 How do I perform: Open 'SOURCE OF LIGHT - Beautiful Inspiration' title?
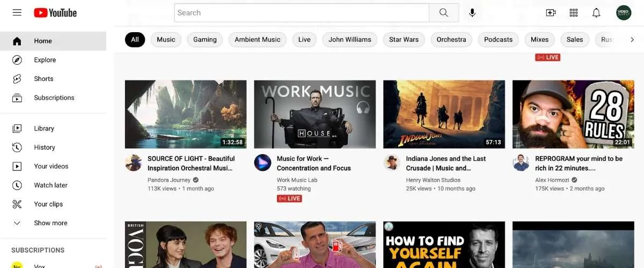tap(192, 163)
